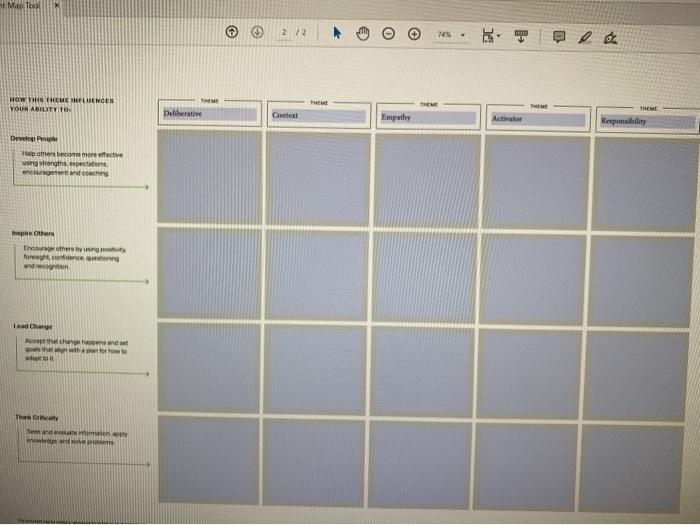Viewport: 700px width, 525px height.
Task: Expand the fit page options arrow
Action: (499, 36)
